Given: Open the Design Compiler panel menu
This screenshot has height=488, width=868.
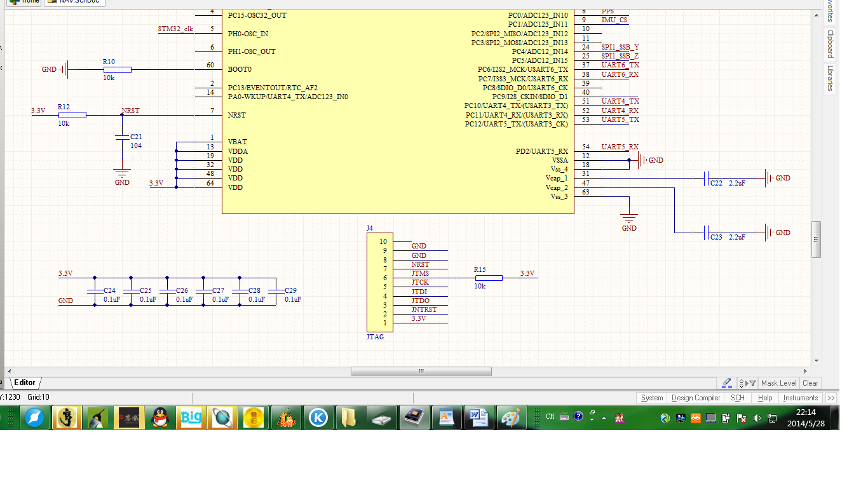Looking at the screenshot, I should click(696, 398).
